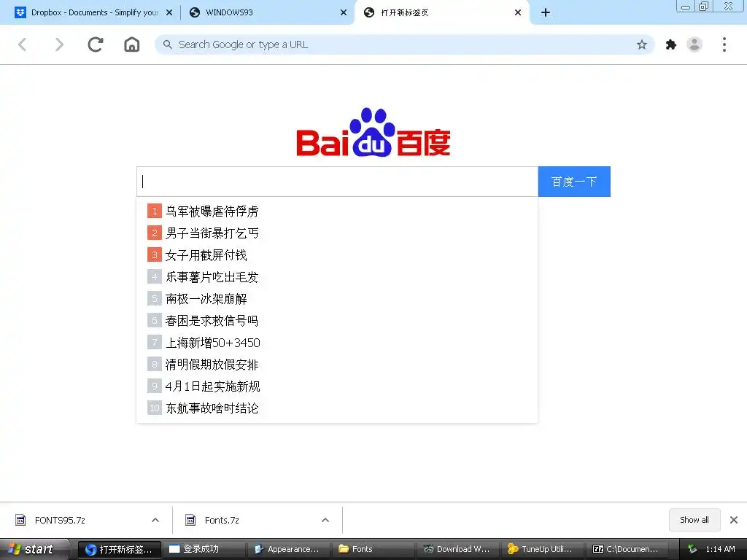Open the Fonts.7z download file

pos(222,520)
